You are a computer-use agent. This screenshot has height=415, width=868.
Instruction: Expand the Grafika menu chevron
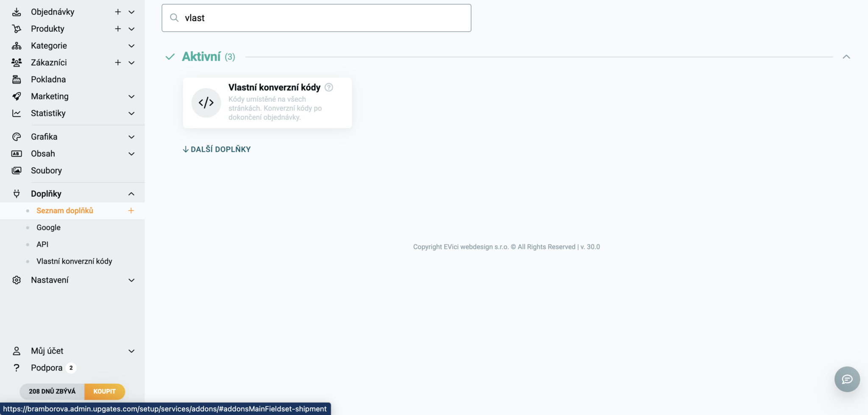tap(131, 137)
